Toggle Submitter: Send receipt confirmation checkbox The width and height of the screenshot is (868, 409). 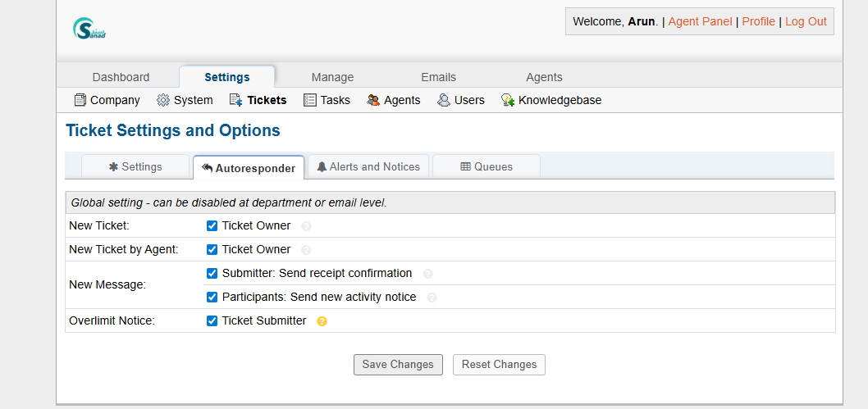tap(212, 273)
